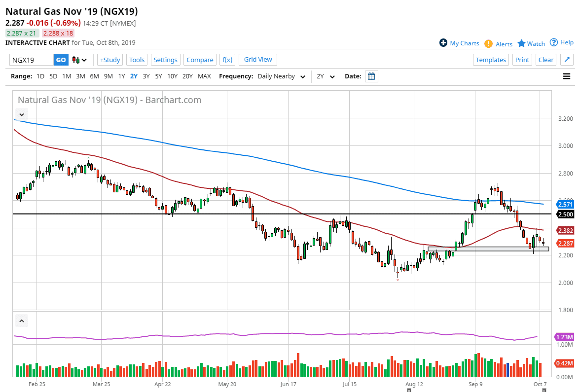Open the +Study menu
The height and width of the screenshot is (392, 580).
coord(109,60)
